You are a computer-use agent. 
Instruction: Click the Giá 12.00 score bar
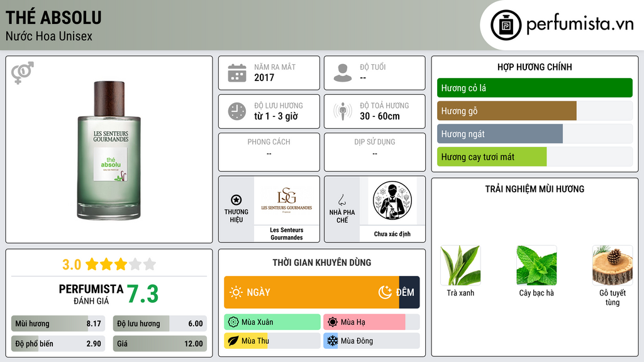click(160, 344)
